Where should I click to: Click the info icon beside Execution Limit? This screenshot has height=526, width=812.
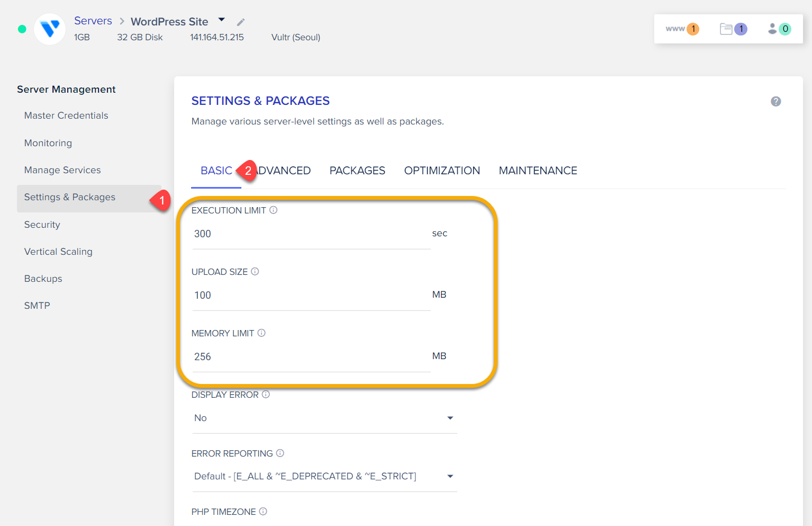click(x=273, y=210)
